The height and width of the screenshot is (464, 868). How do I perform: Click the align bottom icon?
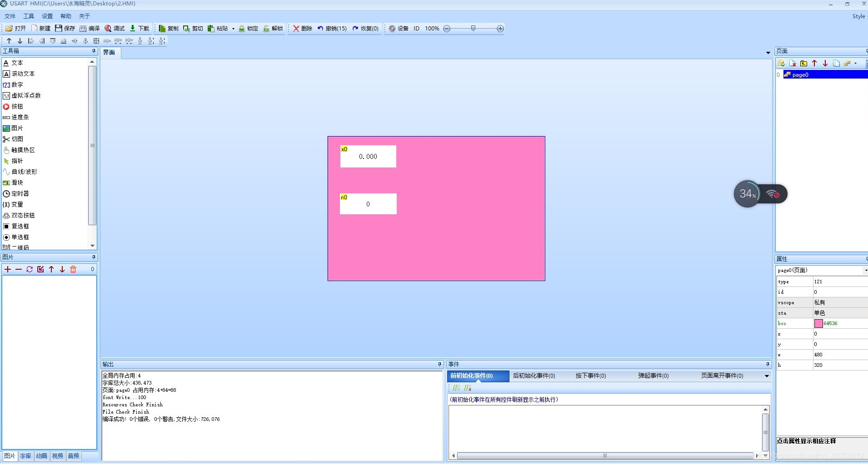[x=64, y=41]
